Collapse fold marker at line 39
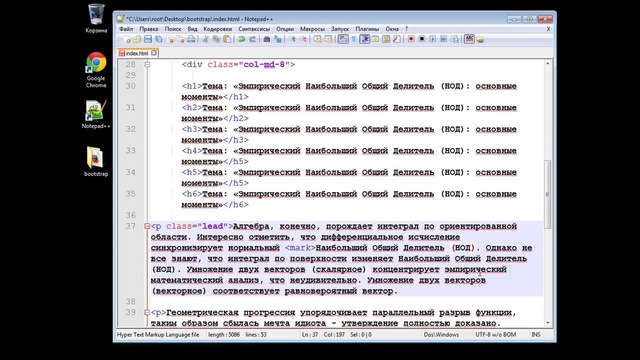Screen dimensions: 640x360 pos(147,313)
